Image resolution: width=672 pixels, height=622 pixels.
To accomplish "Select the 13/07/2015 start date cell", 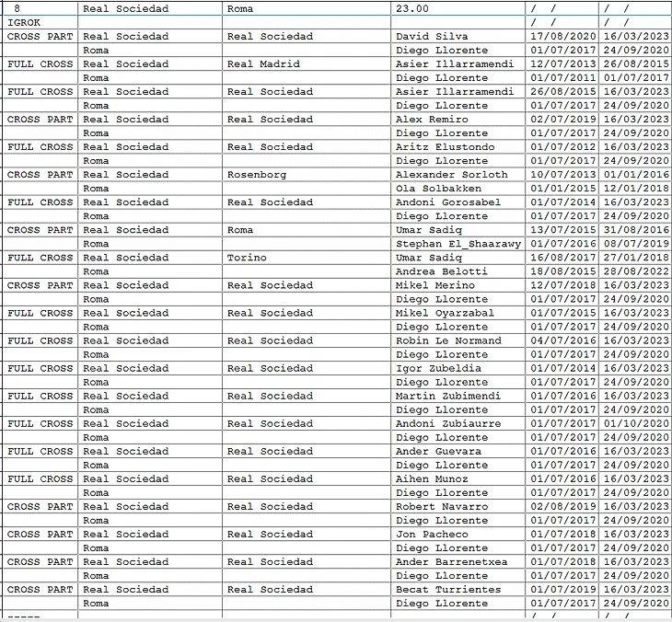I will [x=562, y=230].
